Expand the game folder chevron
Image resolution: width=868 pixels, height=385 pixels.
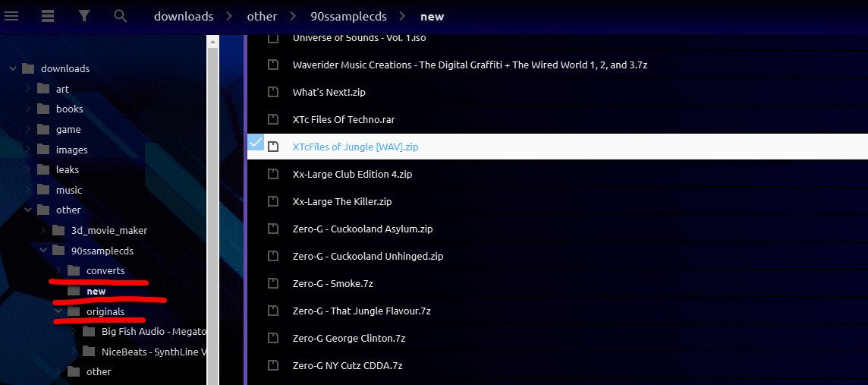point(27,129)
